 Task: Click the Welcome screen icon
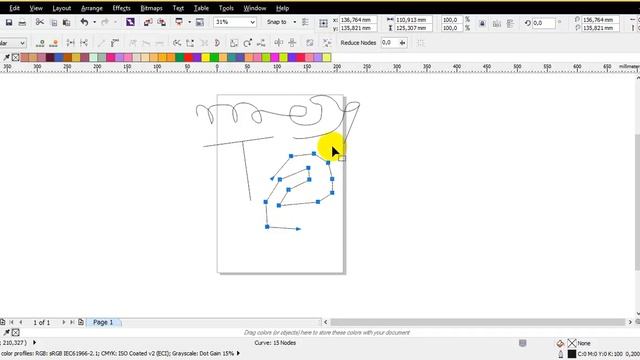coord(200,22)
